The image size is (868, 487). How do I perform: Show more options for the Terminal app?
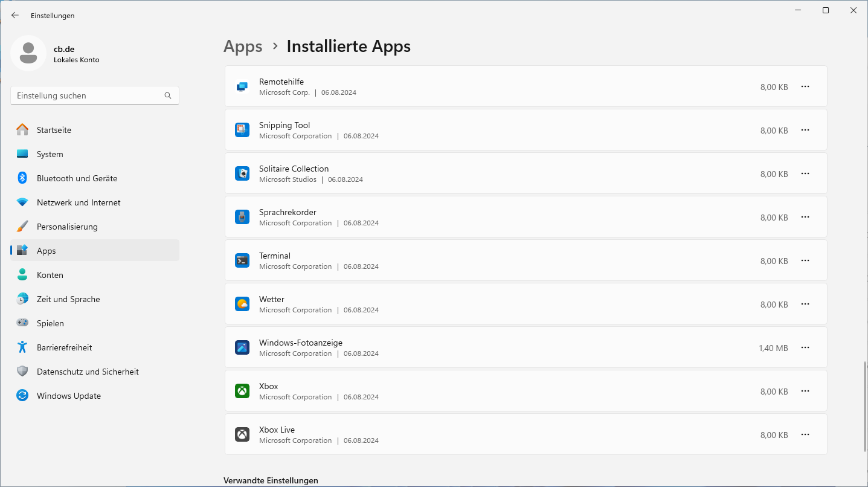pyautogui.click(x=805, y=260)
